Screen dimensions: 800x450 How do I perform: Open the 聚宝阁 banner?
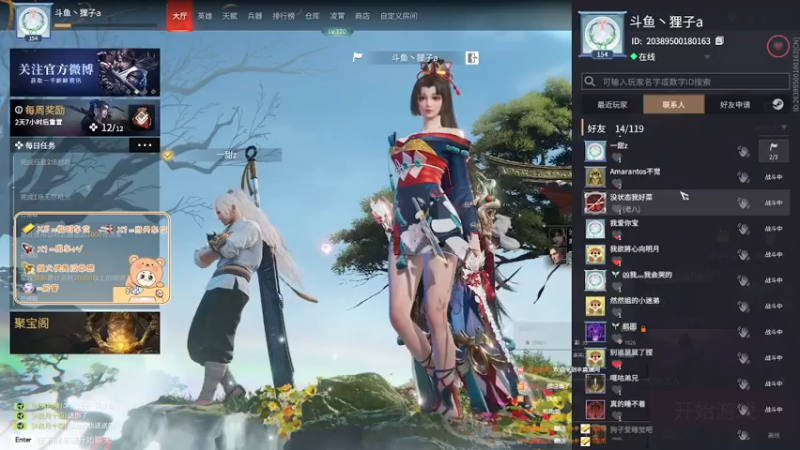85,333
